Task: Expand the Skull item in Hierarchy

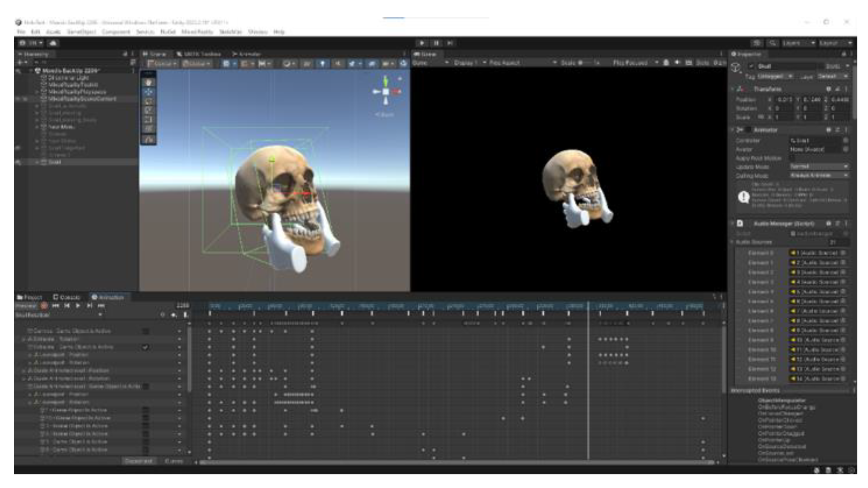Action: tap(37, 162)
